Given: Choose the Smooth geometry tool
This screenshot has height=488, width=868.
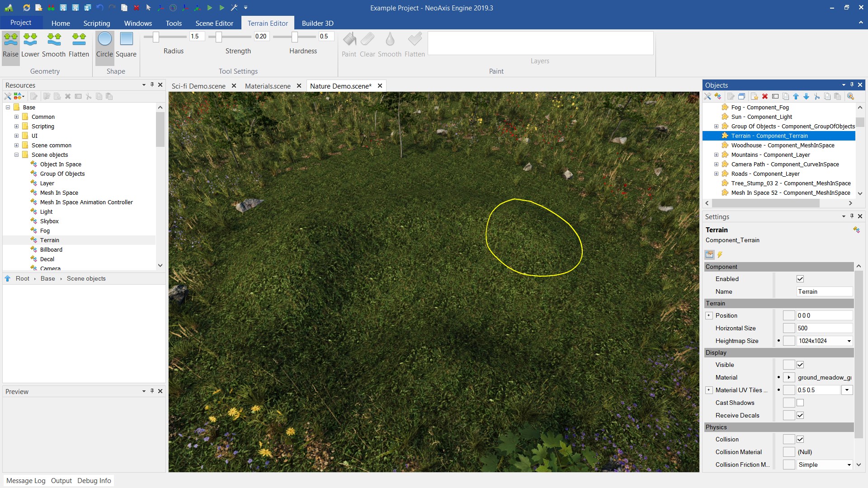Looking at the screenshot, I should click(x=54, y=45).
